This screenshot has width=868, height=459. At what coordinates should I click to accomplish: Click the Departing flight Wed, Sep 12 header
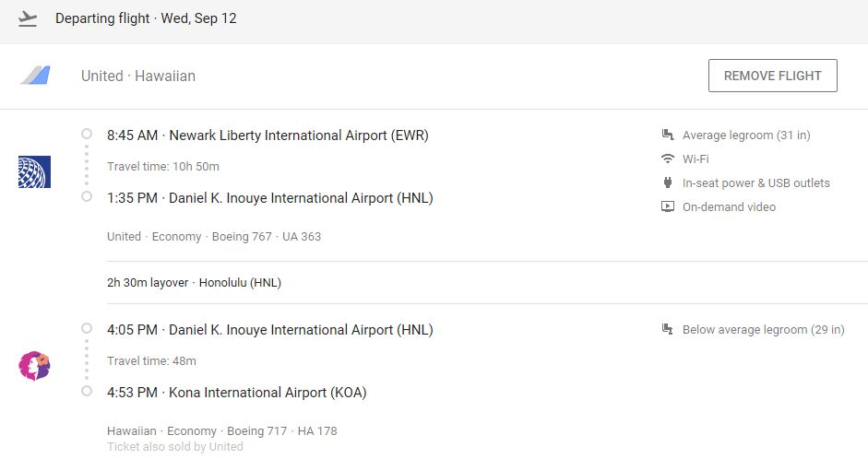[146, 18]
